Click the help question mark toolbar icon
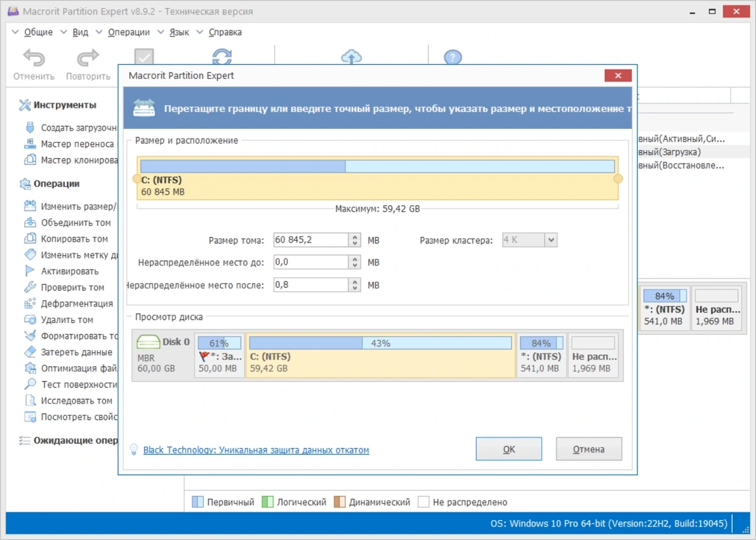Screen dimensions: 756x540 coord(453,57)
